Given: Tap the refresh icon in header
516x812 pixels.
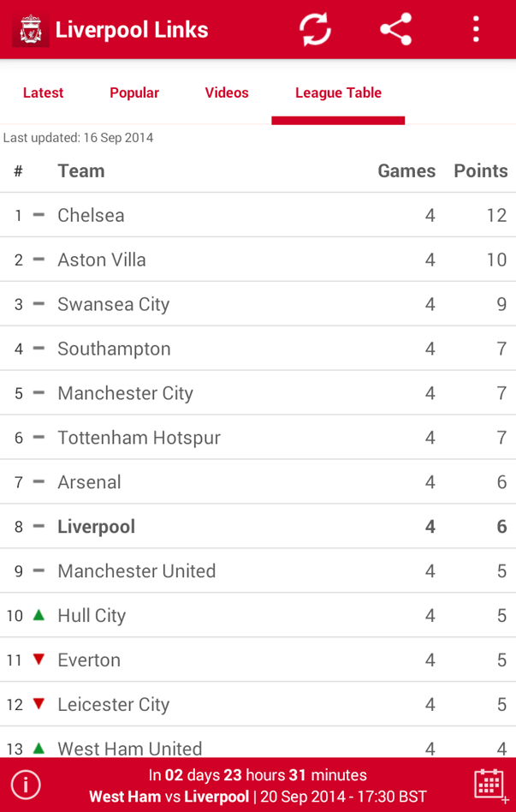Looking at the screenshot, I should (x=315, y=30).
